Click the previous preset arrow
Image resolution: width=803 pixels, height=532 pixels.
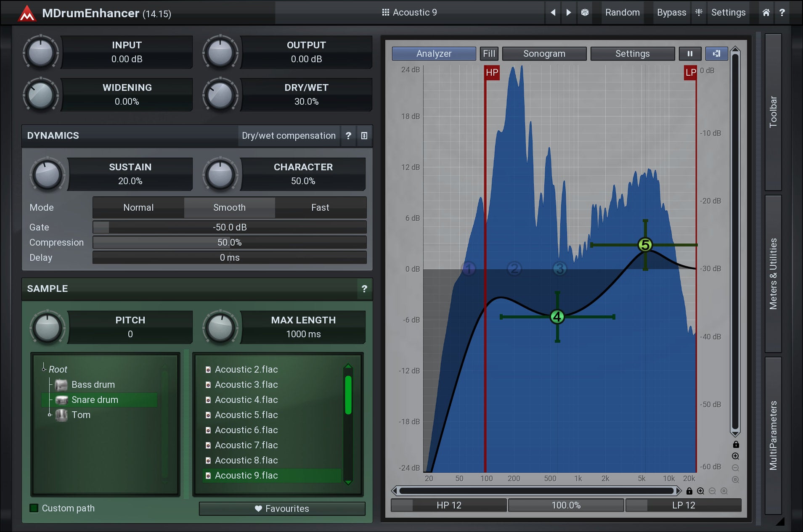click(553, 13)
